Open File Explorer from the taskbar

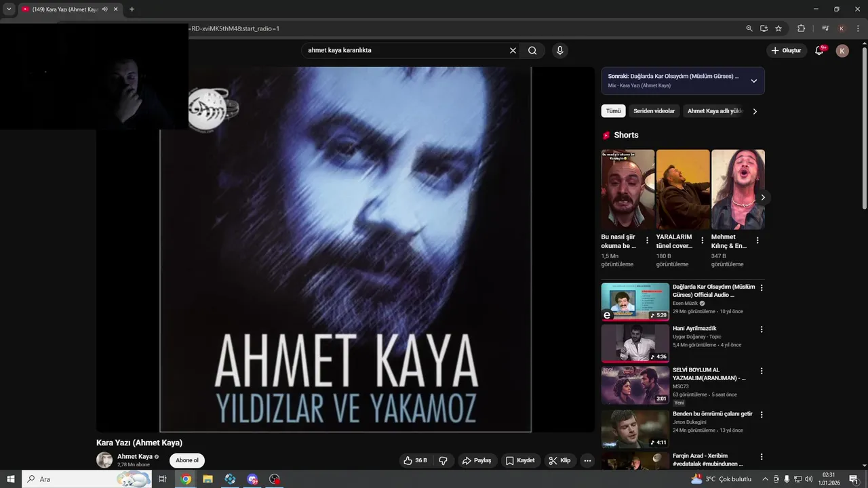pos(208,479)
